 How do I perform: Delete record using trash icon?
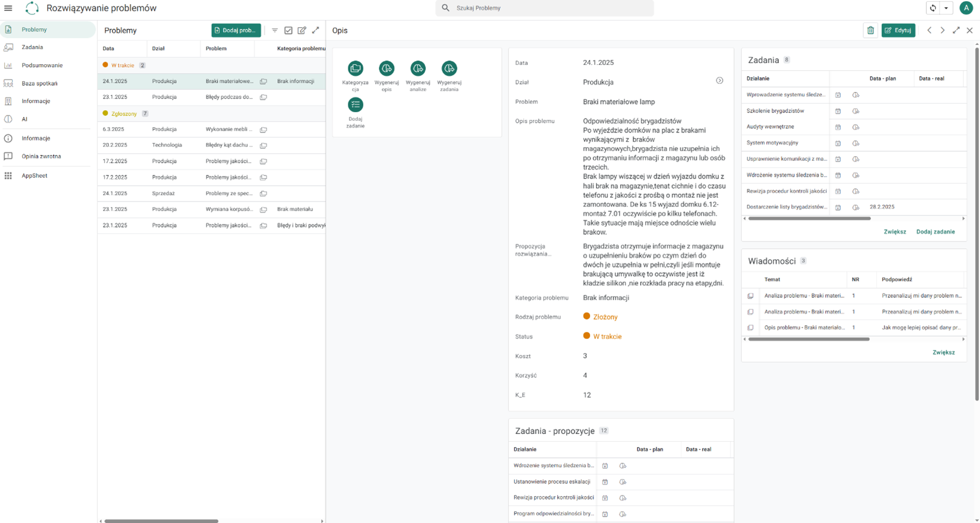tap(870, 30)
